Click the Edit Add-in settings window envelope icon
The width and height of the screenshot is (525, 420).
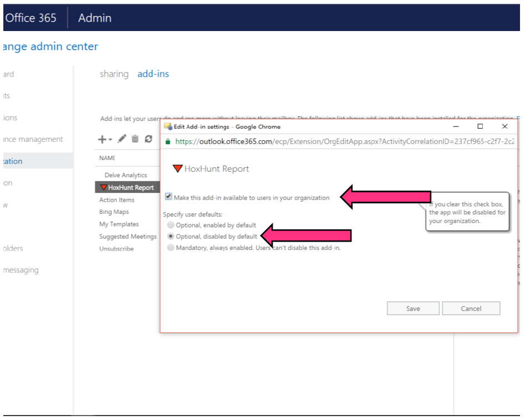[168, 126]
